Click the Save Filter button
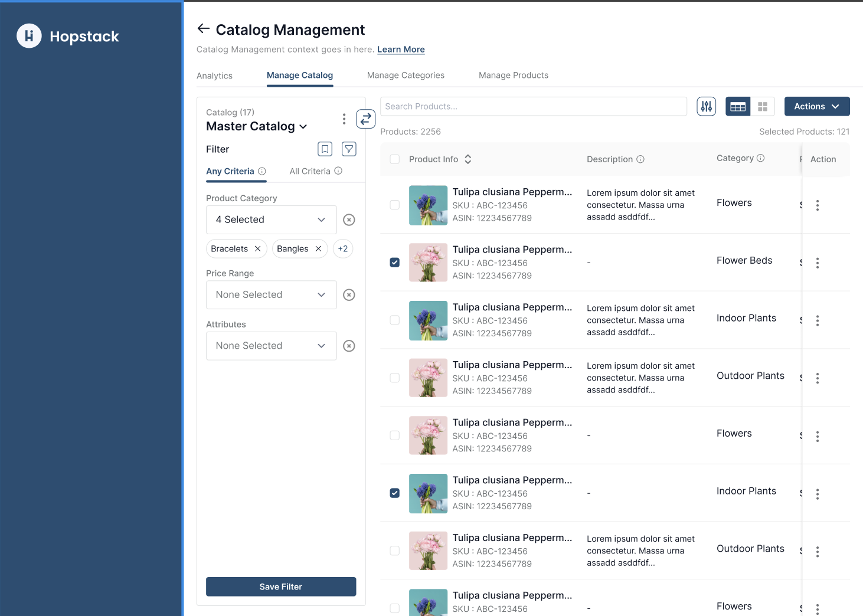863x616 pixels. pos(280,586)
